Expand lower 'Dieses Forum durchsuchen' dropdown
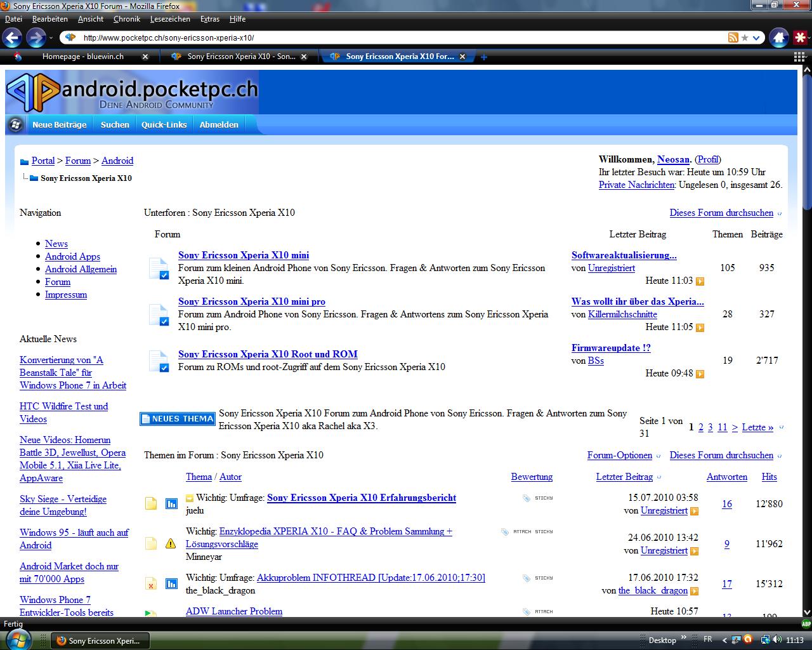 point(780,456)
